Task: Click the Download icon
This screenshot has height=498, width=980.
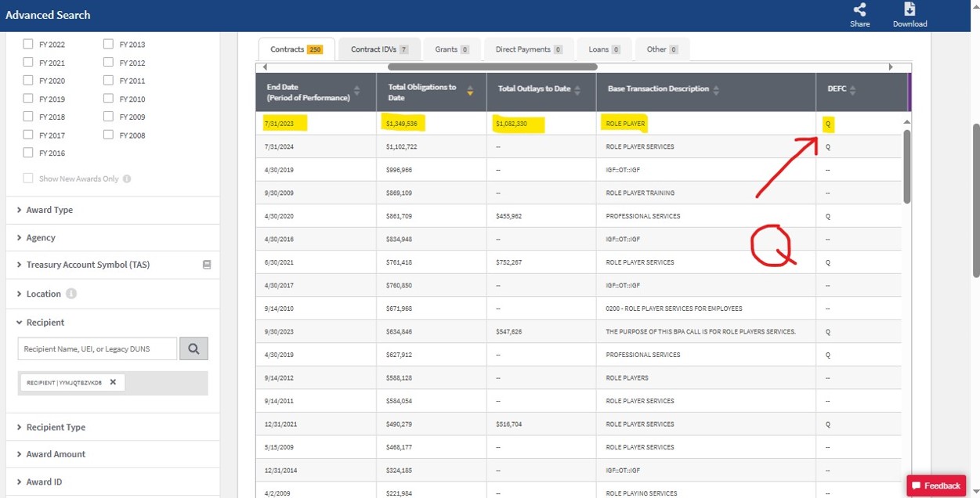Action: [x=909, y=9]
